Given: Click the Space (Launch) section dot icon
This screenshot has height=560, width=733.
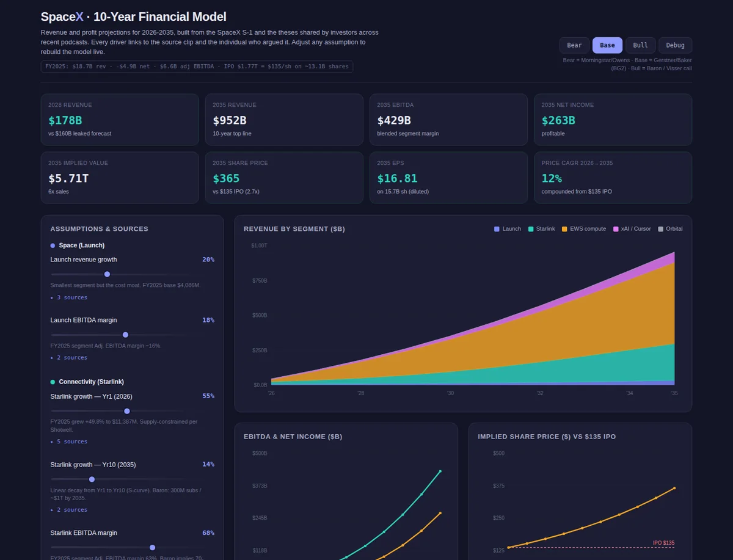Looking at the screenshot, I should point(53,245).
